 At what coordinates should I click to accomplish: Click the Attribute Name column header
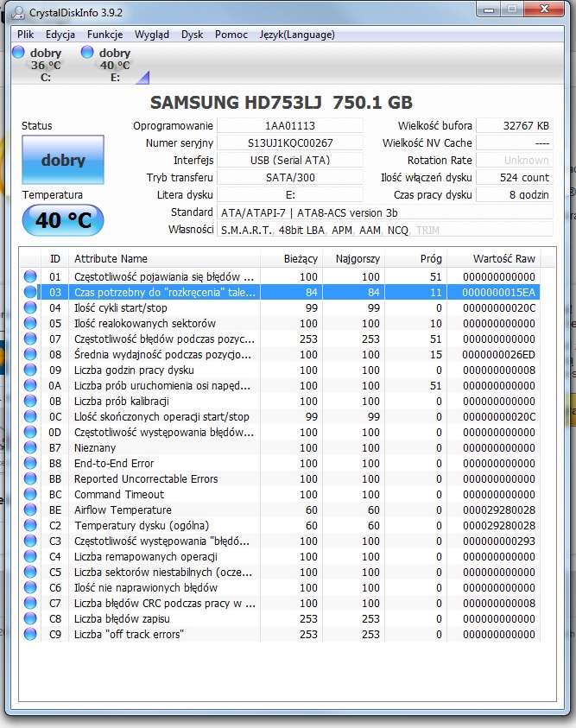point(164,258)
